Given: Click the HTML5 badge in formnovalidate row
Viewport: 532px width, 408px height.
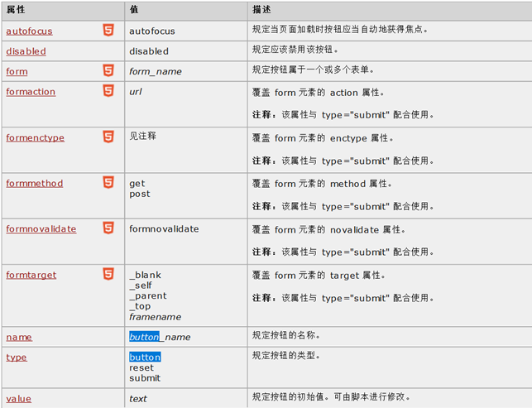Looking at the screenshot, I should point(108,228).
